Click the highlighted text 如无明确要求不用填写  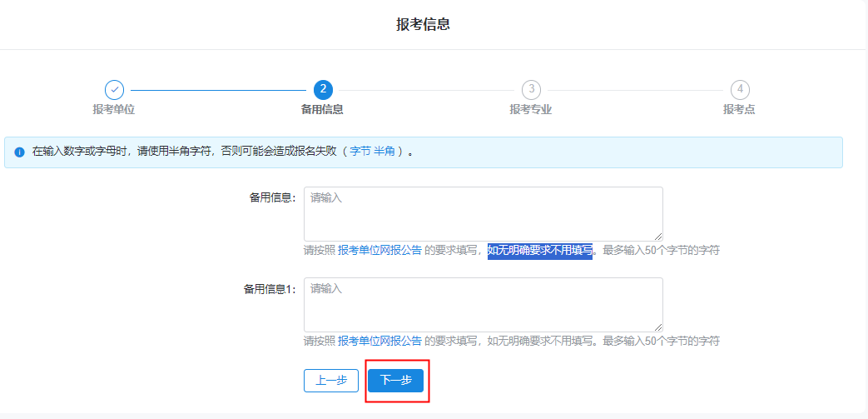pos(540,251)
